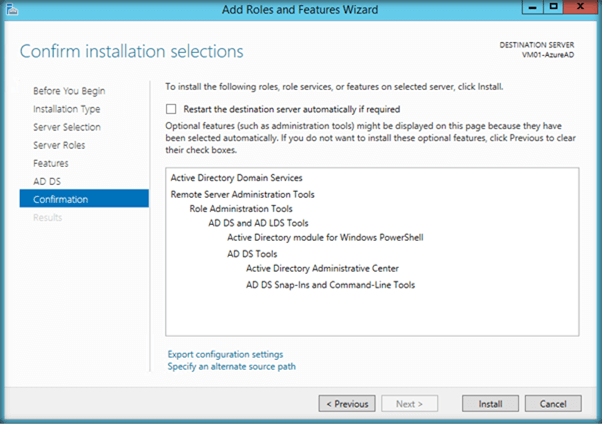Open the Features step
The width and height of the screenshot is (602, 424).
click(51, 163)
